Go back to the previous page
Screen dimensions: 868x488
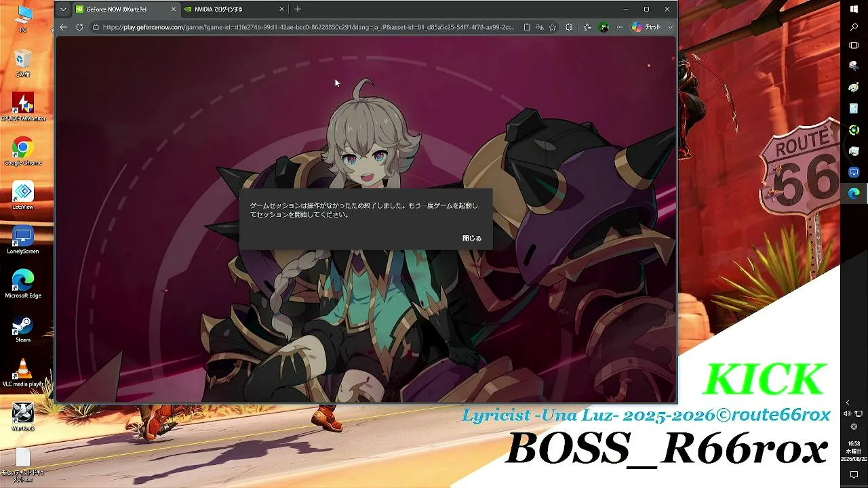pos(63,27)
